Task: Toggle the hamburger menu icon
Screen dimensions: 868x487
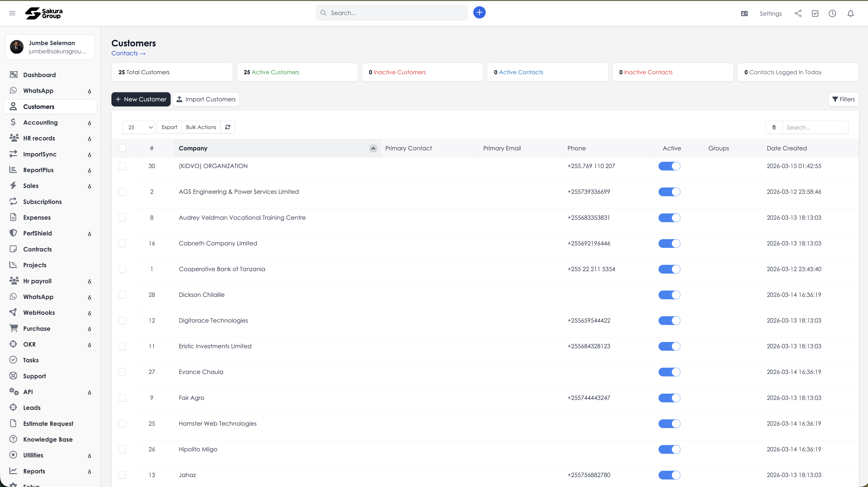Action: pos(12,13)
